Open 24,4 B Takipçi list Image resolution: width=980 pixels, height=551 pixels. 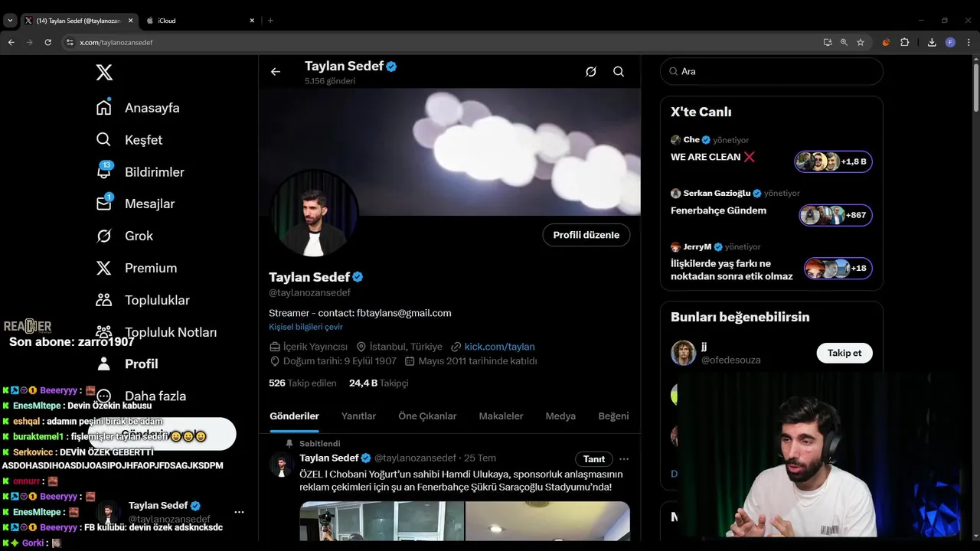[378, 383]
